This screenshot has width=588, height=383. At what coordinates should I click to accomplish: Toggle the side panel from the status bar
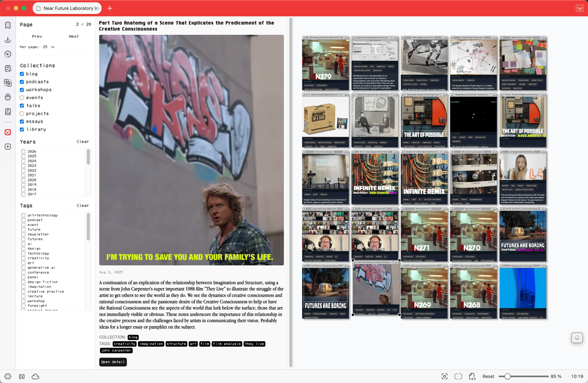22,376
